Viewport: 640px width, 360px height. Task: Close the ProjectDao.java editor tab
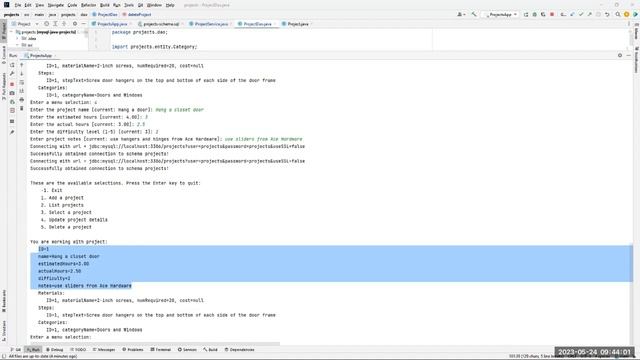(275, 24)
